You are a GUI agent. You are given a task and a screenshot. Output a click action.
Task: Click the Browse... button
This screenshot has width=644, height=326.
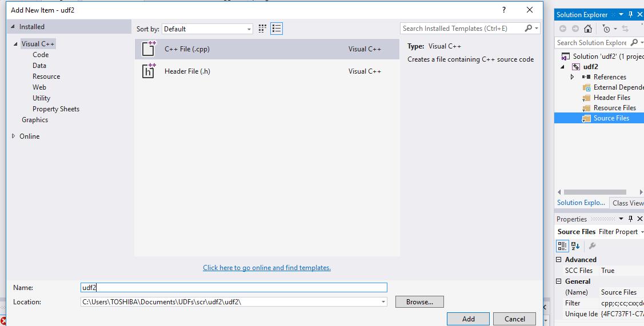click(x=420, y=302)
